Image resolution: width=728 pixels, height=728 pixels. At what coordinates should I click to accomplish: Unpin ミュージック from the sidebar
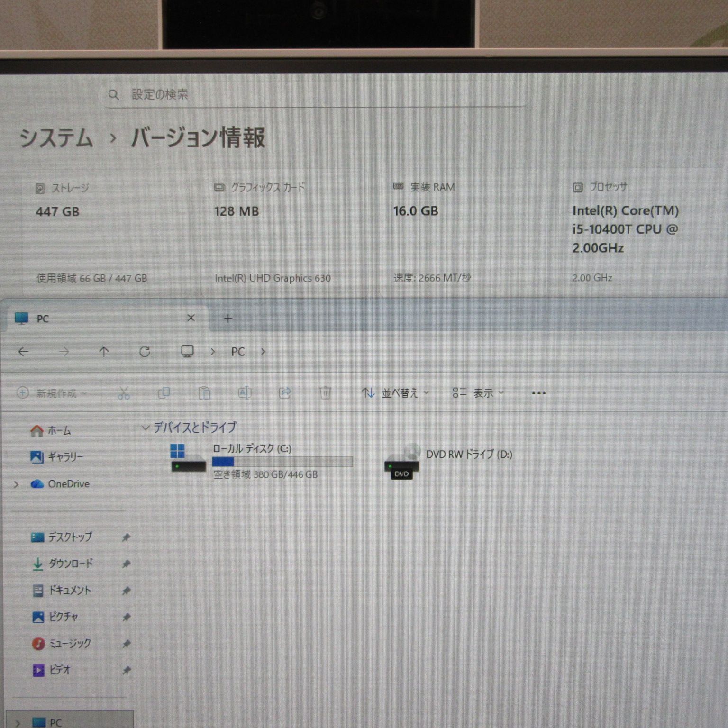[126, 644]
